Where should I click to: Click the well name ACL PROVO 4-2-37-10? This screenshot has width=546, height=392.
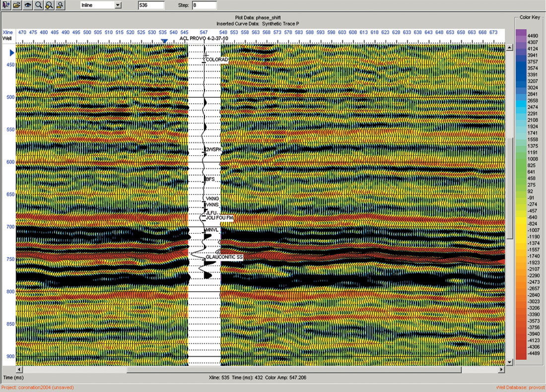point(204,38)
